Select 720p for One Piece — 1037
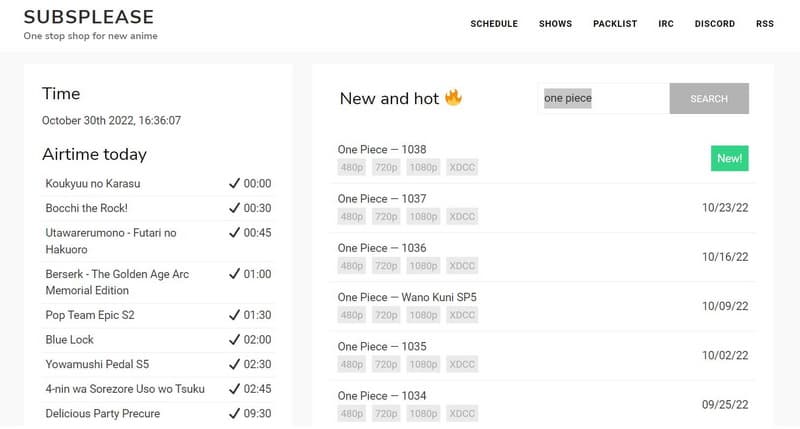Viewport: 800px width, 429px height. click(x=386, y=217)
